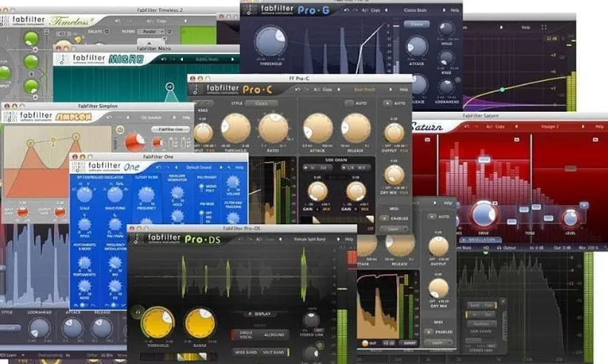Click the green curve node in EQ display
Viewport: 608px width, 364px height.
(x=502, y=90)
